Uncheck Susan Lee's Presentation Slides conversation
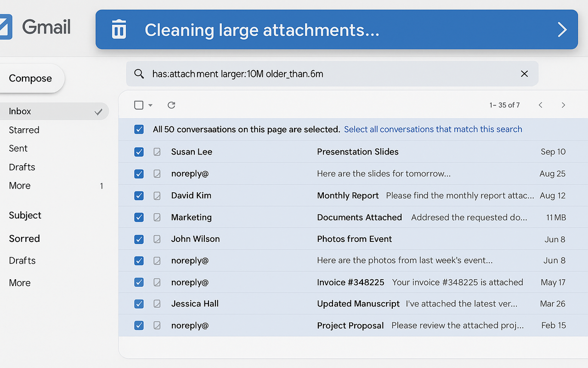Screen dimensions: 588x368 click(139, 152)
